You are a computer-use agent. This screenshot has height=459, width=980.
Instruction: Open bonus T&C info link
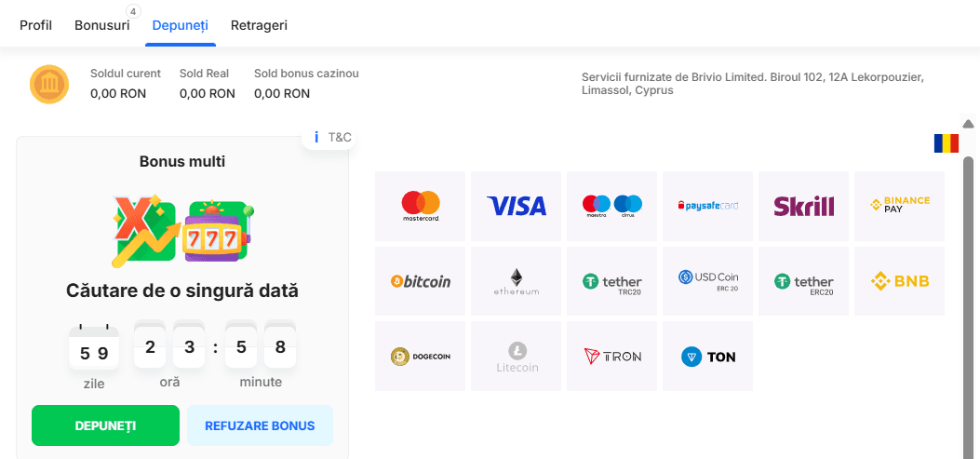point(332,137)
